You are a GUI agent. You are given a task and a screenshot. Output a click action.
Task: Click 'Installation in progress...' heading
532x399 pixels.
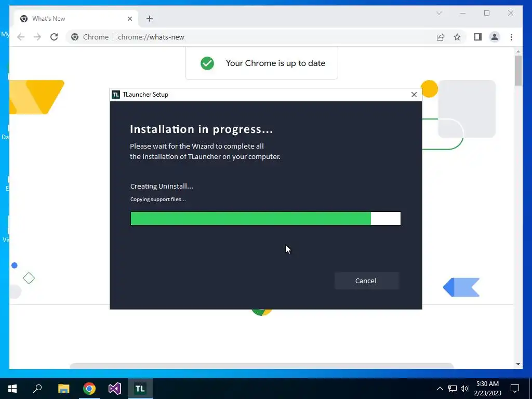(202, 129)
